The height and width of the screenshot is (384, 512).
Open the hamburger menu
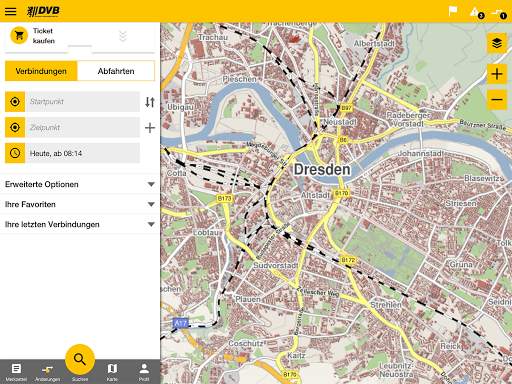(x=10, y=11)
